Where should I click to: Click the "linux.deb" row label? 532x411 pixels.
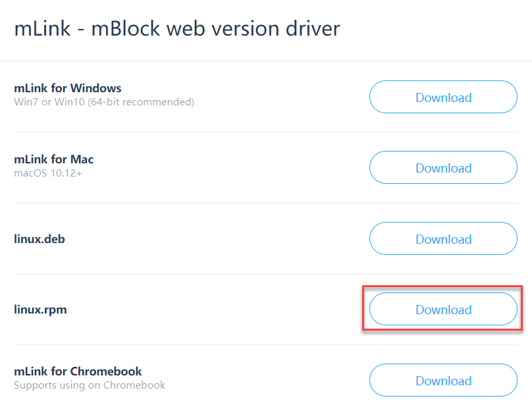pyautogui.click(x=39, y=239)
